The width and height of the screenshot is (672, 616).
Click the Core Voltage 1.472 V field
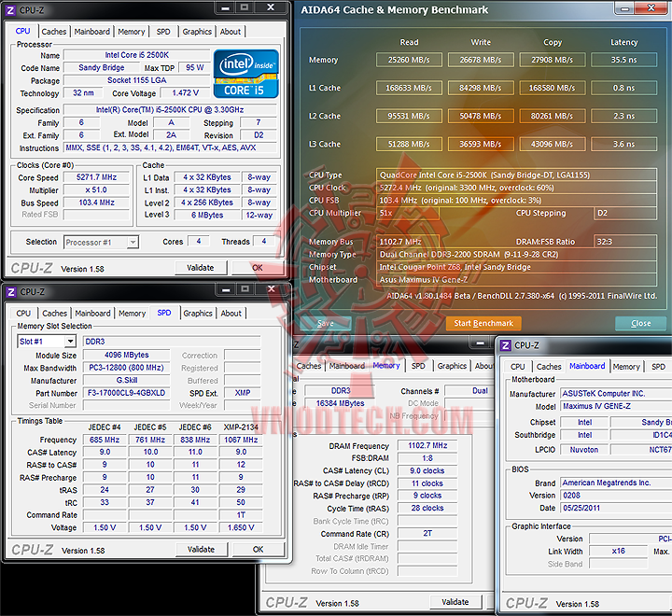click(185, 93)
